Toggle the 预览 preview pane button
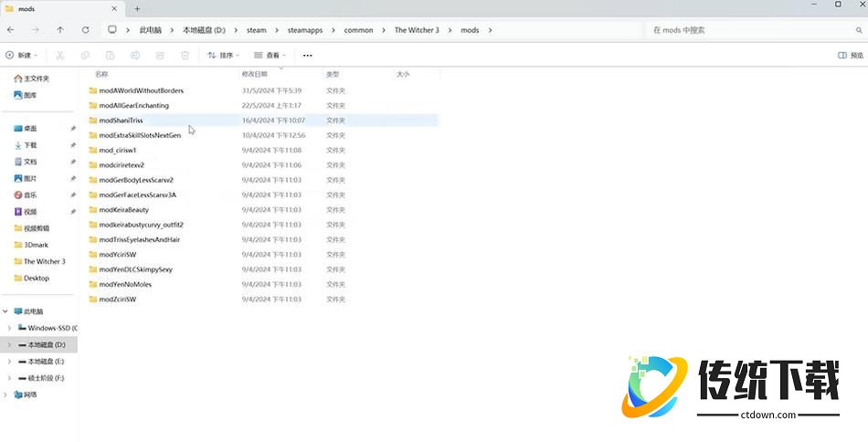The height and width of the screenshot is (442, 868). coord(850,55)
